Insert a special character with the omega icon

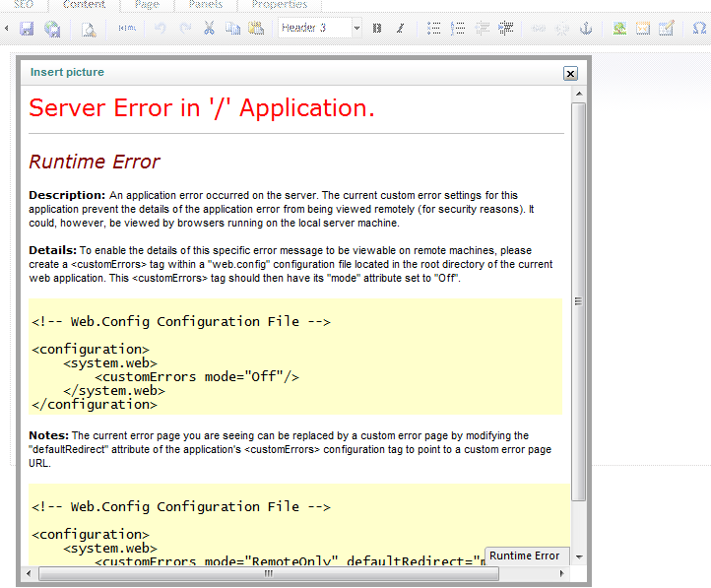click(699, 29)
